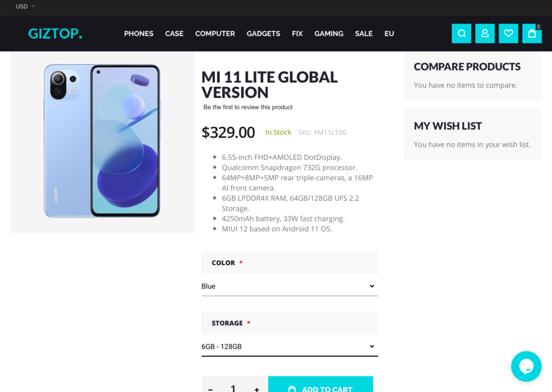Click 'Be the first to review this product'
This screenshot has width=552, height=392.
point(248,107)
